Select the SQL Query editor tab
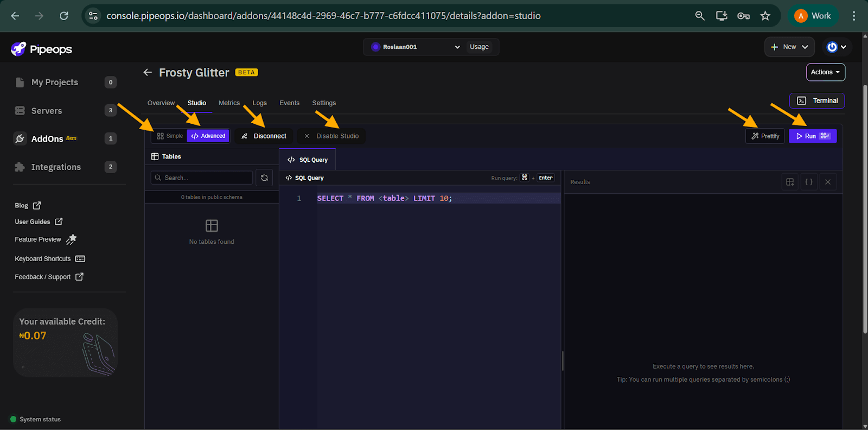868x430 pixels. coord(308,160)
